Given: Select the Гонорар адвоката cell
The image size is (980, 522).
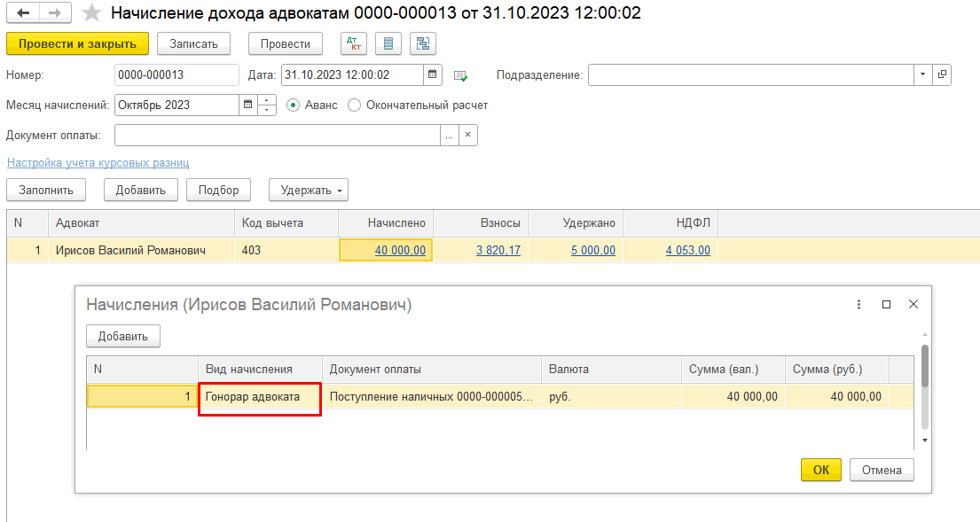Looking at the screenshot, I should (x=259, y=397).
